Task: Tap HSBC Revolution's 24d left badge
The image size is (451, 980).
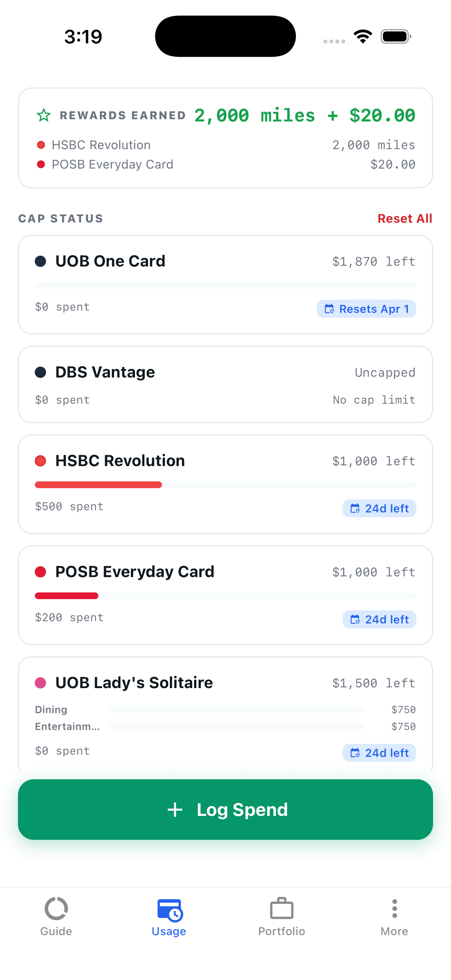Action: [x=379, y=508]
